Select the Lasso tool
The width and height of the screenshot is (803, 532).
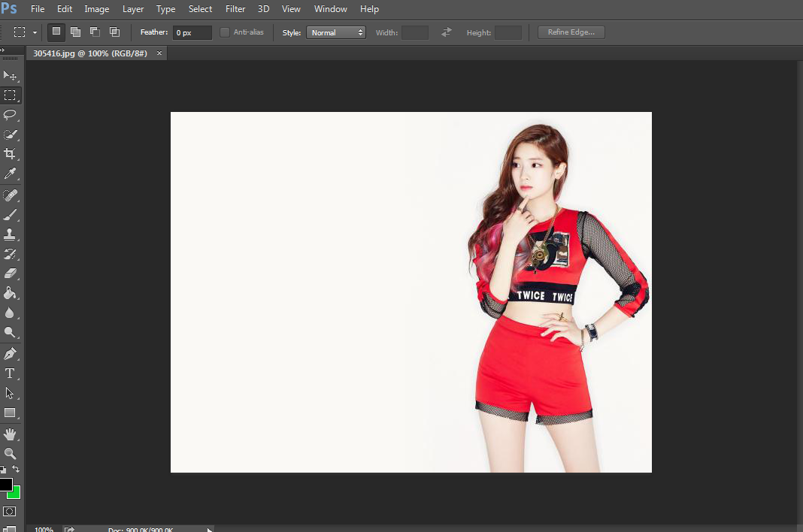point(11,115)
